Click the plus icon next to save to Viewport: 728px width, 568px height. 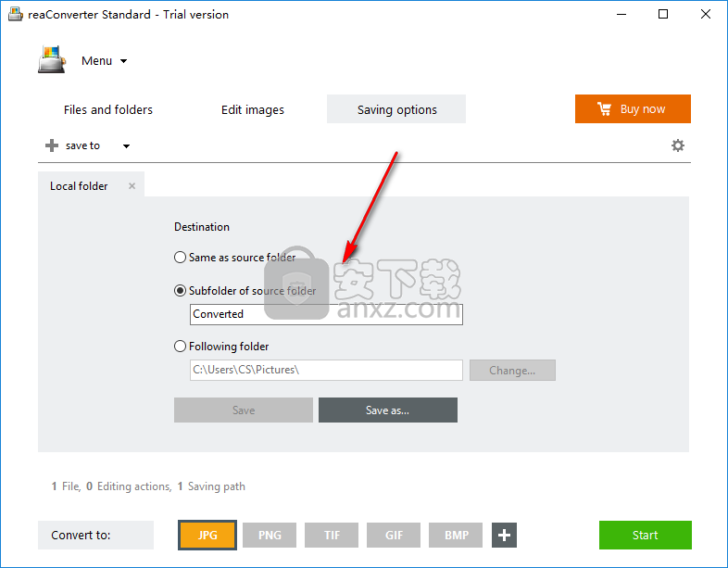[x=52, y=145]
